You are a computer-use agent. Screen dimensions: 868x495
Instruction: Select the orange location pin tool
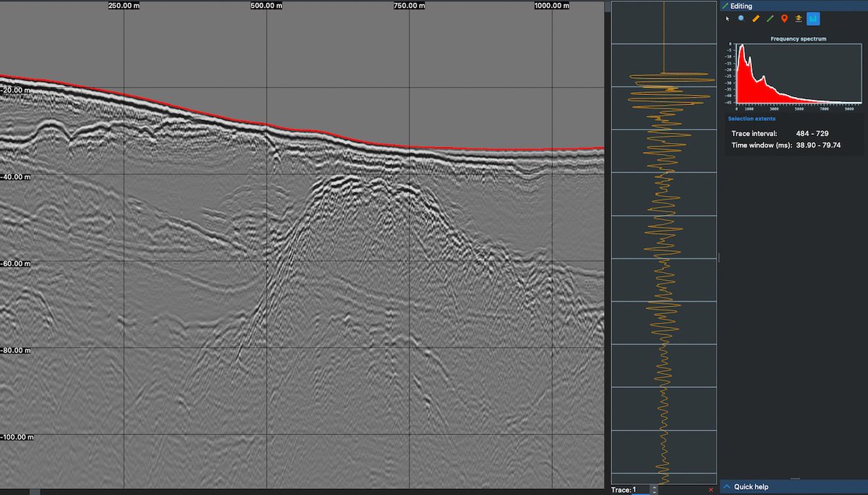pyautogui.click(x=784, y=18)
